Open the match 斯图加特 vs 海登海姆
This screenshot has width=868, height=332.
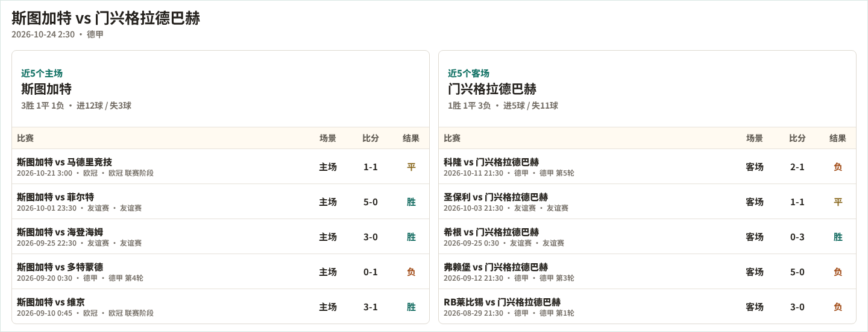pyautogui.click(x=60, y=232)
